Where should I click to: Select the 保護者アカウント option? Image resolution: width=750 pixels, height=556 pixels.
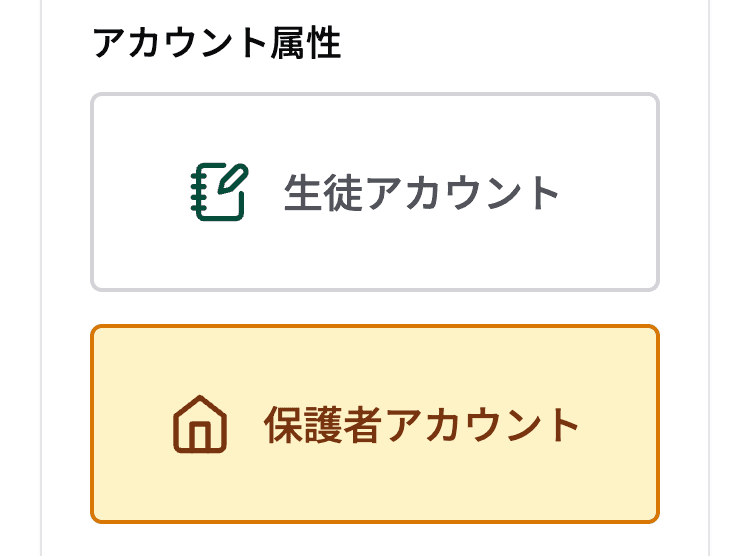pyautogui.click(x=375, y=424)
